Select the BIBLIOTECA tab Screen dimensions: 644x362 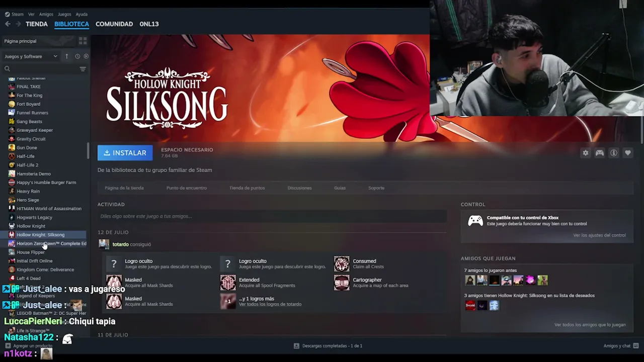point(71,24)
